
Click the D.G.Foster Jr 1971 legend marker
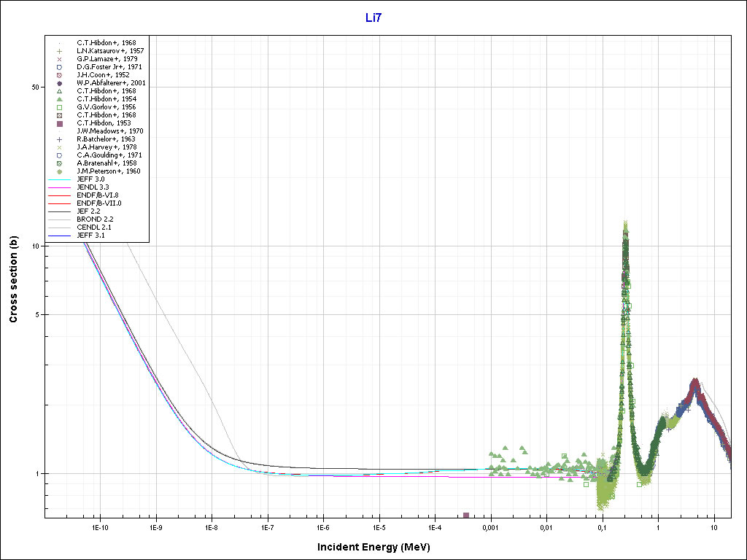pyautogui.click(x=61, y=67)
